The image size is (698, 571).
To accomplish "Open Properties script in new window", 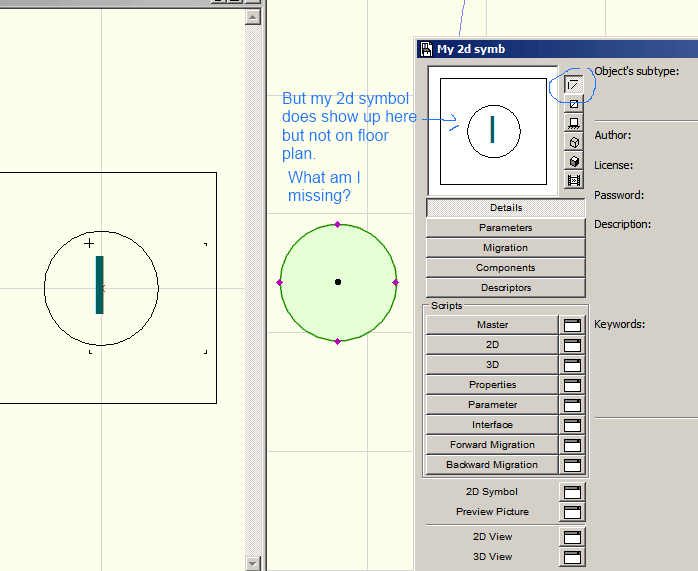I will [572, 385].
